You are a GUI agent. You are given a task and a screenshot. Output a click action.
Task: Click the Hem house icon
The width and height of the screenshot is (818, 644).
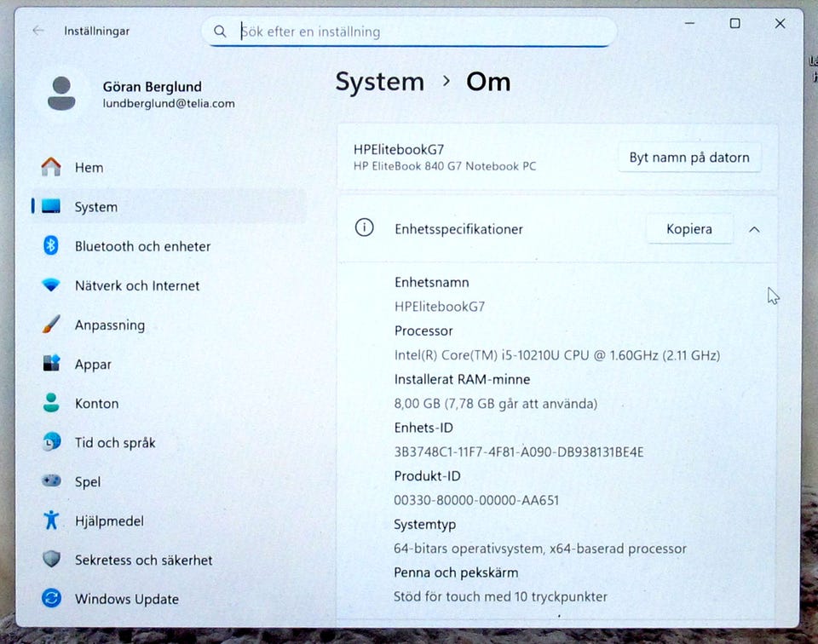pyautogui.click(x=51, y=167)
